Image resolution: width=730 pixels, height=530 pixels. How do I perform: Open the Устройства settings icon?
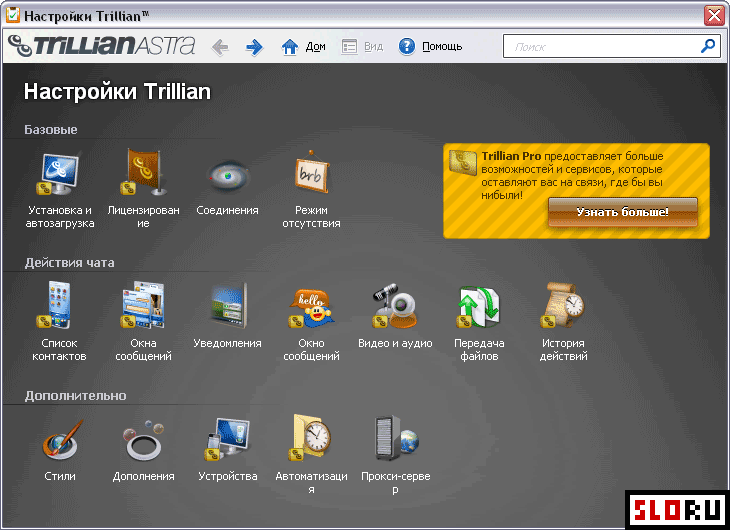click(228, 439)
